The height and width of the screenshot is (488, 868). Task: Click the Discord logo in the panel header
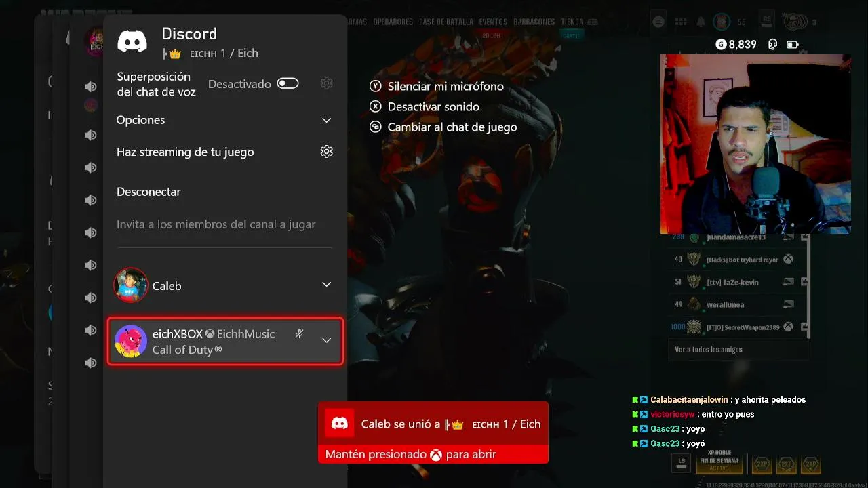click(132, 41)
